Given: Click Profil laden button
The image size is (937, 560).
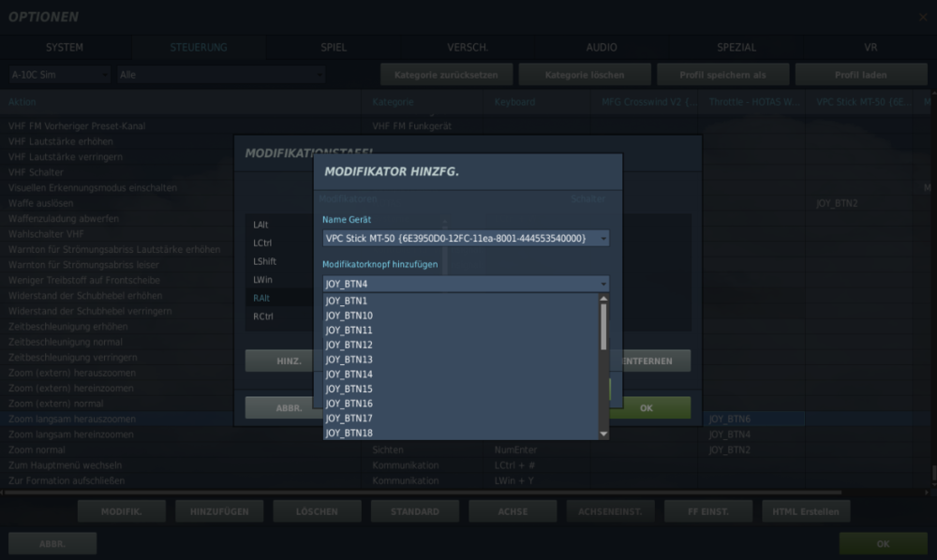Looking at the screenshot, I should click(861, 75).
